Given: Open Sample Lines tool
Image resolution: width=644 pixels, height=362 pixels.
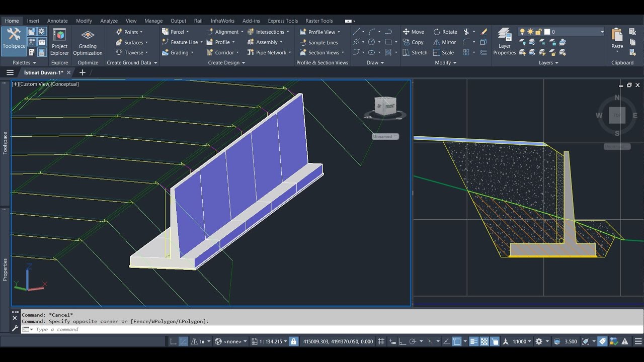Looking at the screenshot, I should [x=318, y=42].
